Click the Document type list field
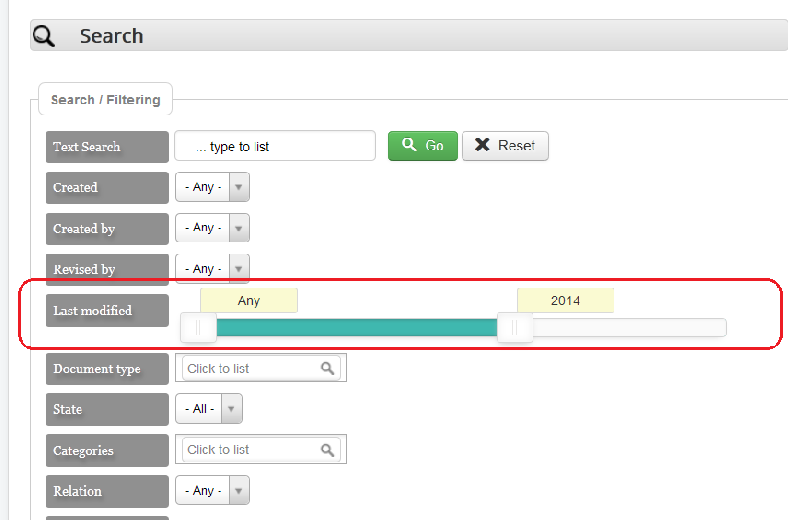The image size is (800, 520). click(x=261, y=368)
